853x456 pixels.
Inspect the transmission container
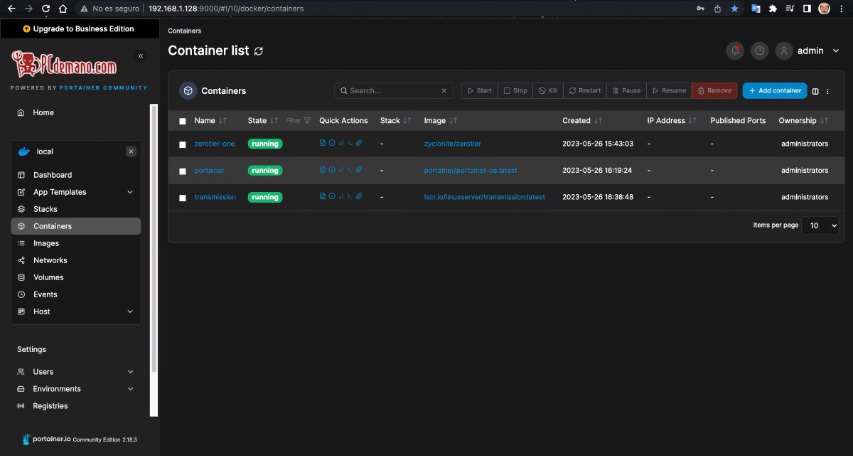tap(332, 196)
